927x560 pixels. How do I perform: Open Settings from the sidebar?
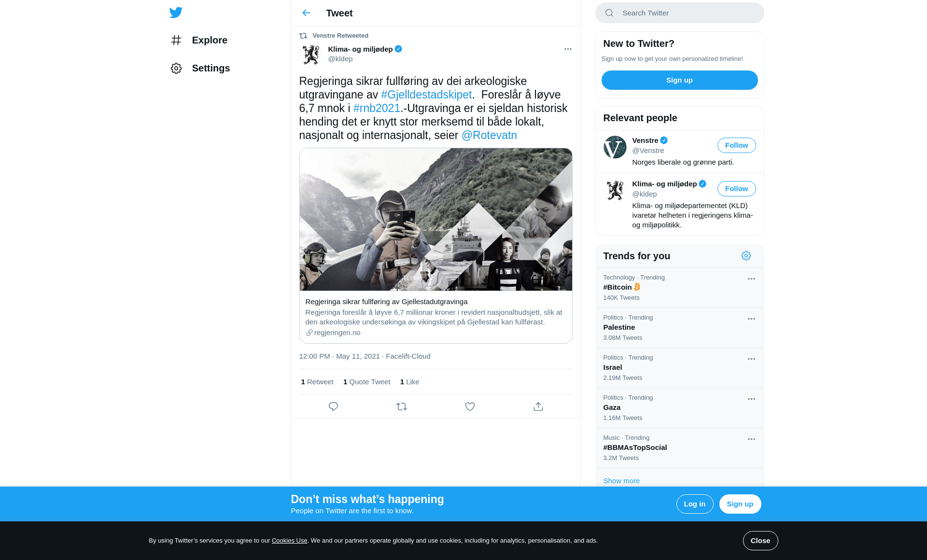point(200,68)
